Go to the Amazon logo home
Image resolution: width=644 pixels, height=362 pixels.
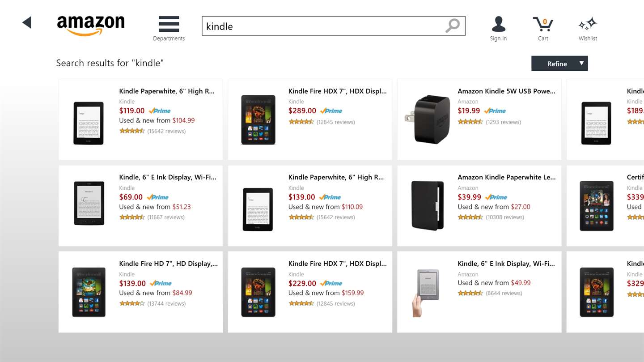click(x=91, y=25)
